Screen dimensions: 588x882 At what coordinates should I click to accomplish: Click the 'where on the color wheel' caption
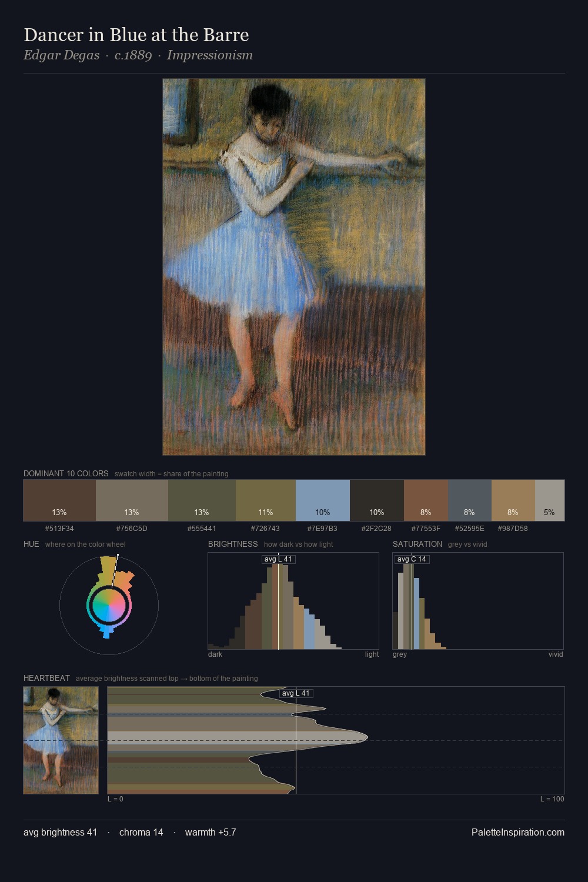click(85, 544)
